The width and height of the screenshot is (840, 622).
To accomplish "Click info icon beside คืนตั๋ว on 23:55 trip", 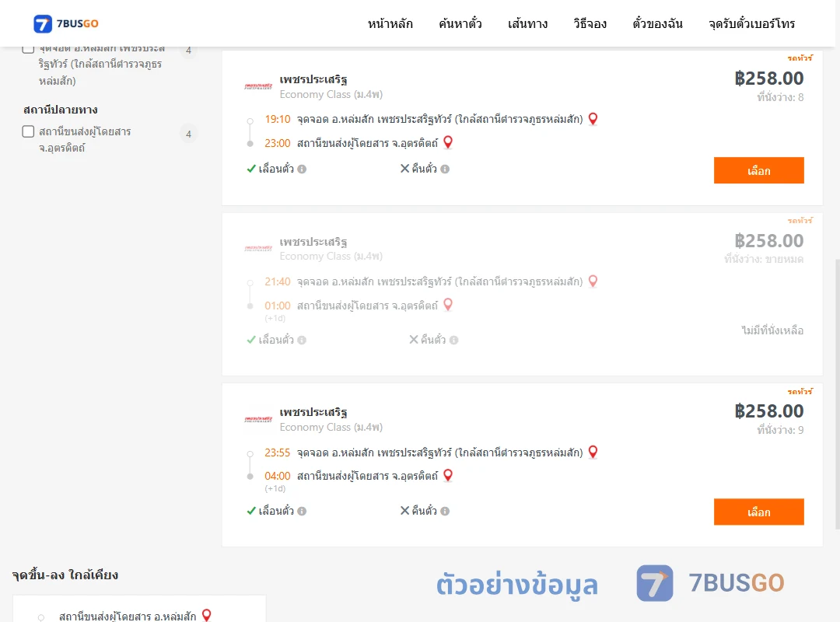I will tap(445, 511).
